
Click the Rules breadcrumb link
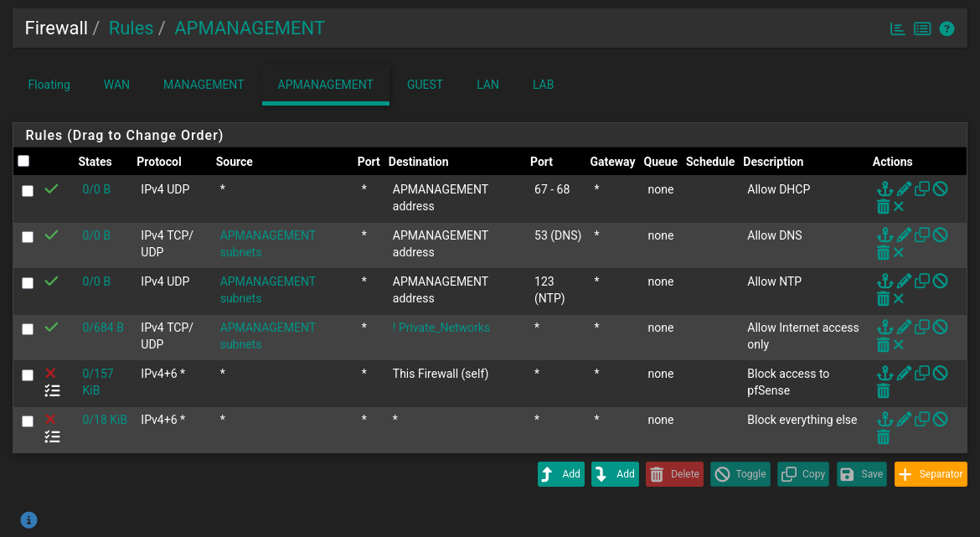click(131, 28)
